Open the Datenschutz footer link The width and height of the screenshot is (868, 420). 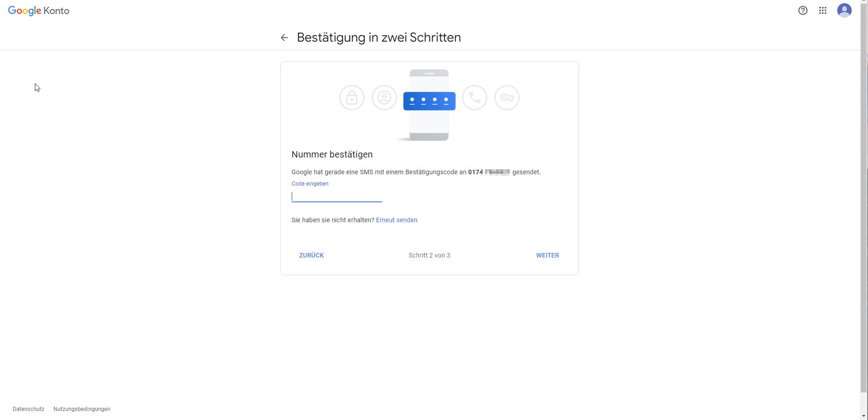click(x=28, y=409)
